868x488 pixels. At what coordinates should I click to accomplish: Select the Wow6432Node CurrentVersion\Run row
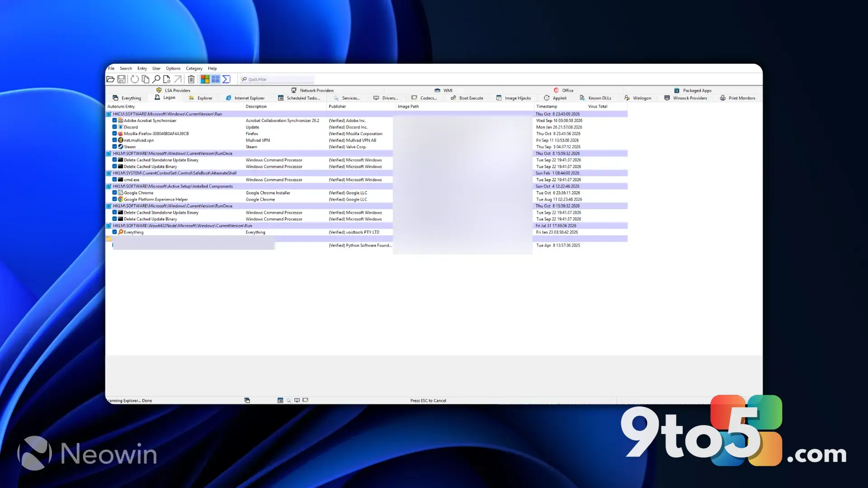tap(366, 225)
